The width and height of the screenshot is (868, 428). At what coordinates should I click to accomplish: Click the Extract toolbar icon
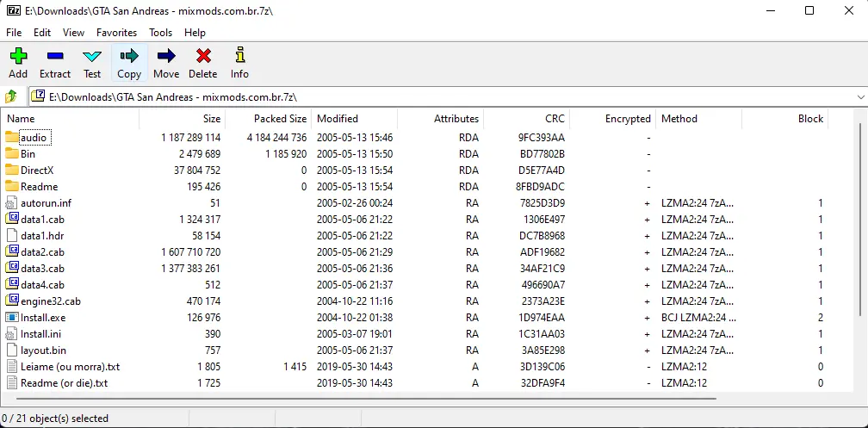pyautogui.click(x=55, y=56)
